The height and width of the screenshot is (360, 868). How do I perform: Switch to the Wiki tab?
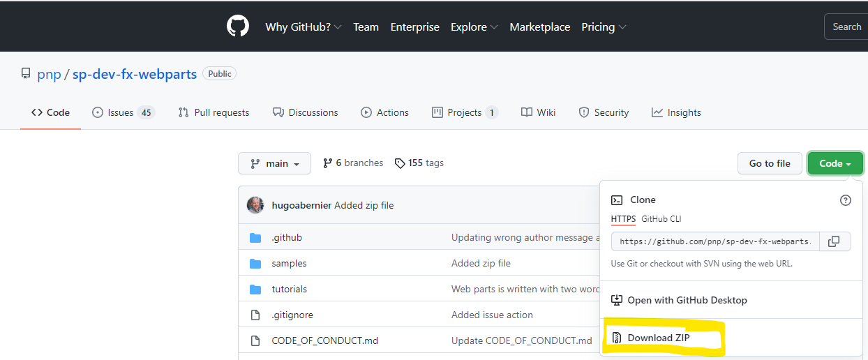click(x=538, y=112)
